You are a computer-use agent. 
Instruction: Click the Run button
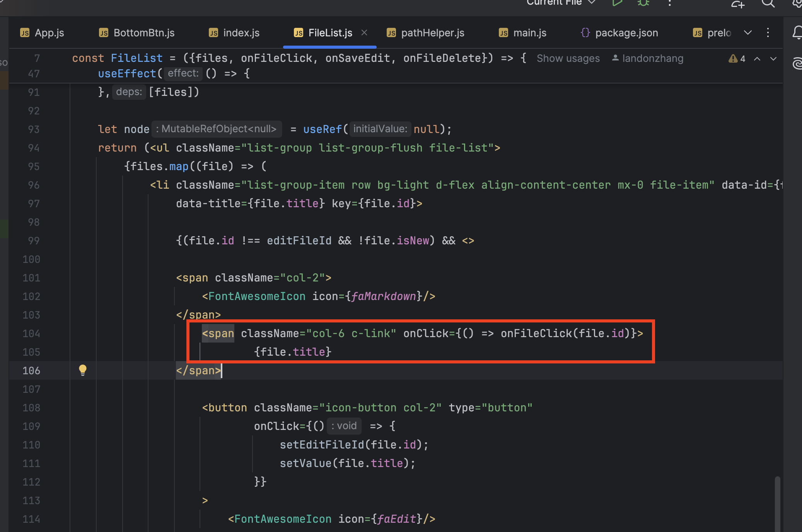[x=617, y=3]
